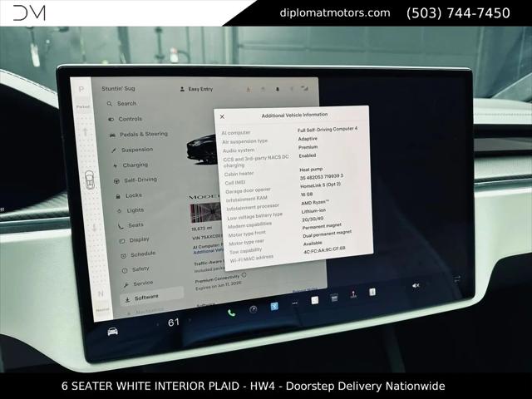Select 'Full Self-Driving Computer 4' value
Viewport: 532px width, 399px height.
(x=328, y=130)
